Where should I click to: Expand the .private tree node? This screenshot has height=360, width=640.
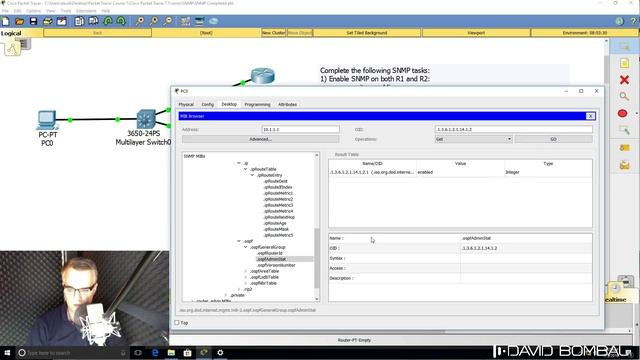(x=226, y=295)
